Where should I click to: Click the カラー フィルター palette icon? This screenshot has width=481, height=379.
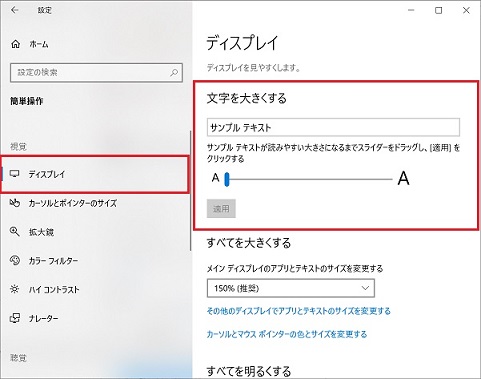(15, 260)
